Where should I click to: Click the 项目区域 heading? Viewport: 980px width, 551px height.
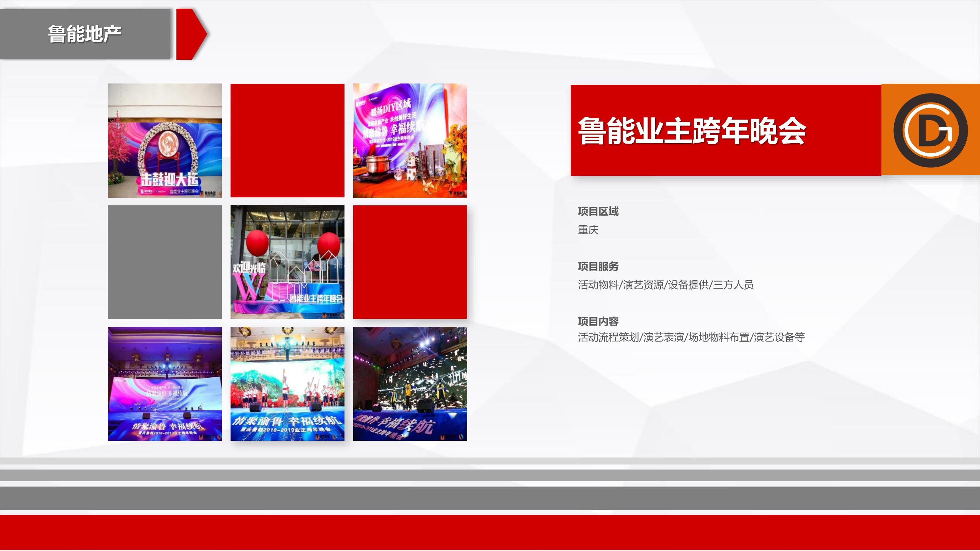[x=598, y=211]
